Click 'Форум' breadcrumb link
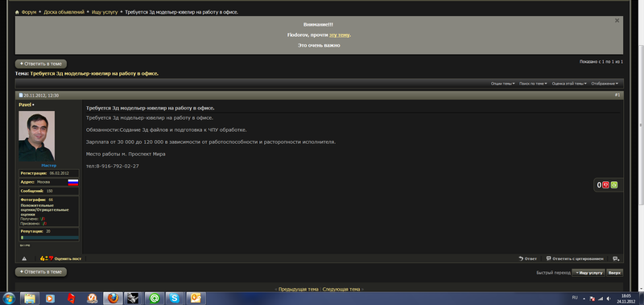The width and height of the screenshot is (644, 305). pos(28,12)
